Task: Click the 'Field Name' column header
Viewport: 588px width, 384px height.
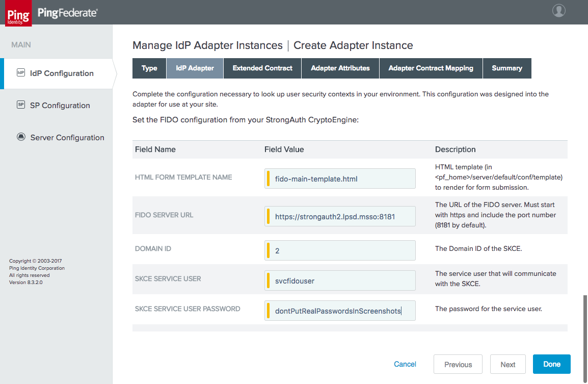Action: click(155, 149)
